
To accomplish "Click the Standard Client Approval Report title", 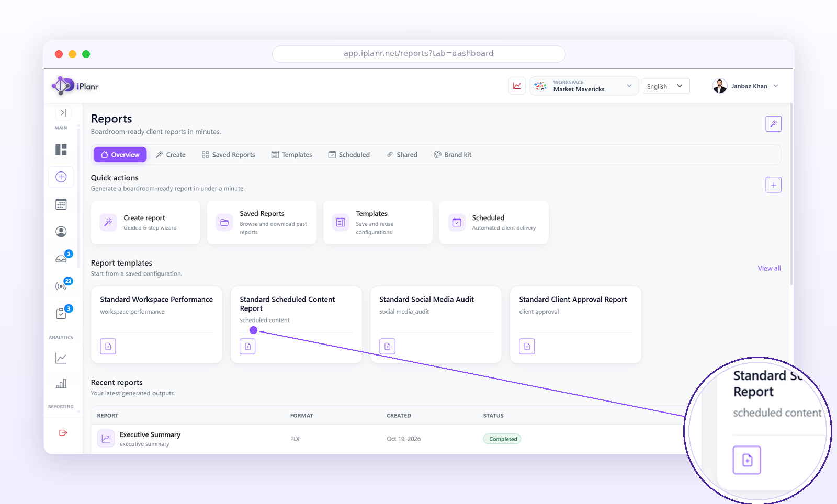I will 573,300.
